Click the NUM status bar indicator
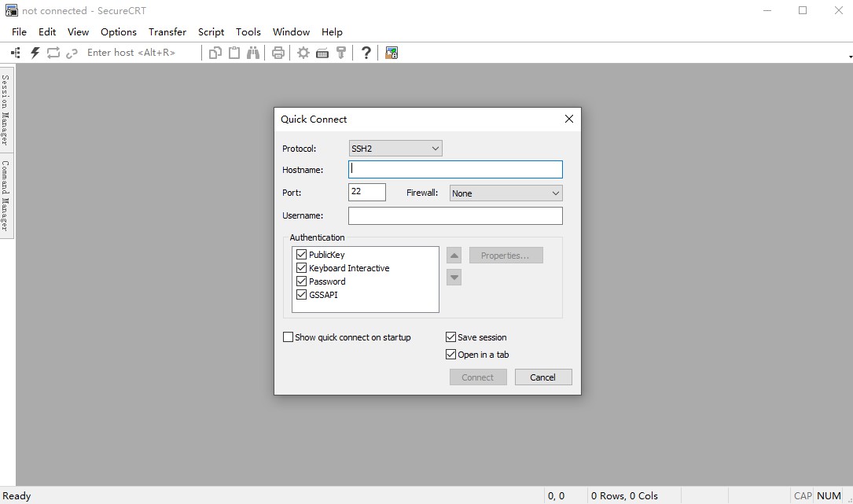Screen dimensions: 853x504 click(829, 496)
